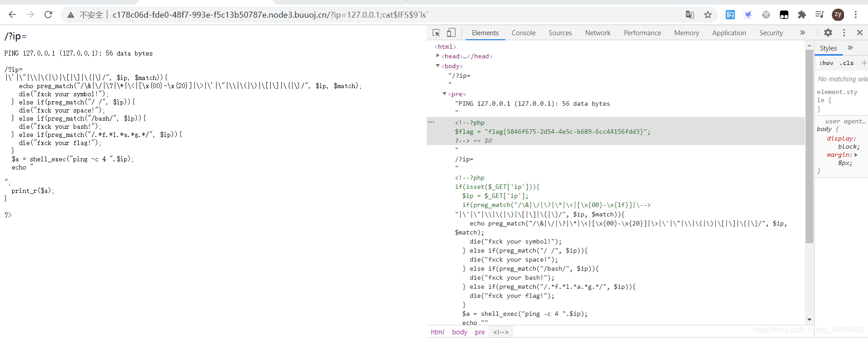The image size is (868, 338).
Task: Switch to the Console tab
Action: [x=524, y=33]
